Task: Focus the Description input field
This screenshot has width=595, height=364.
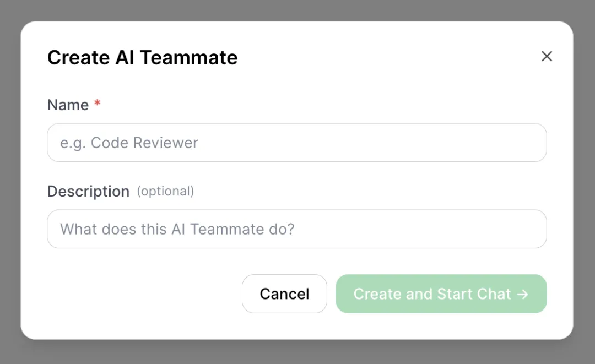Action: (x=296, y=229)
